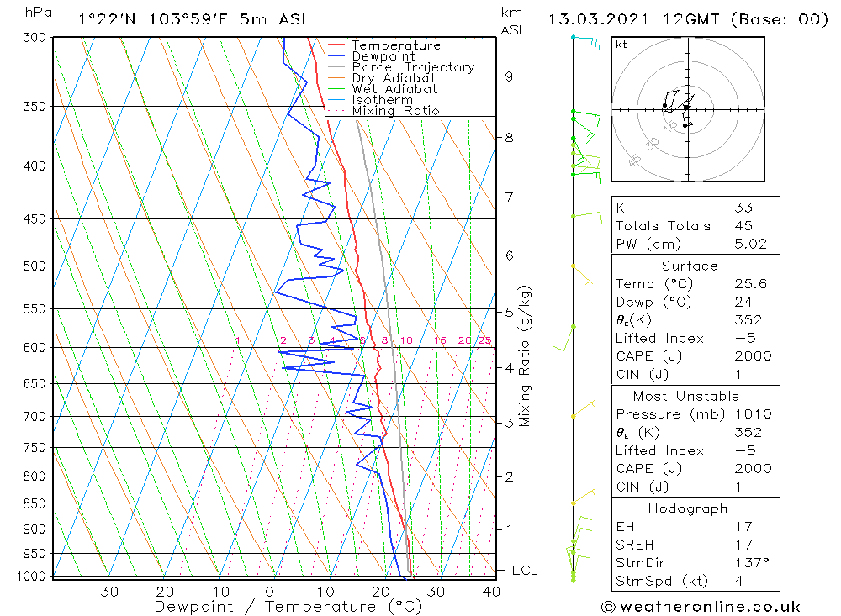Click the weatheronline.co.uk copyright text
This screenshot has width=841, height=616.
[701, 607]
